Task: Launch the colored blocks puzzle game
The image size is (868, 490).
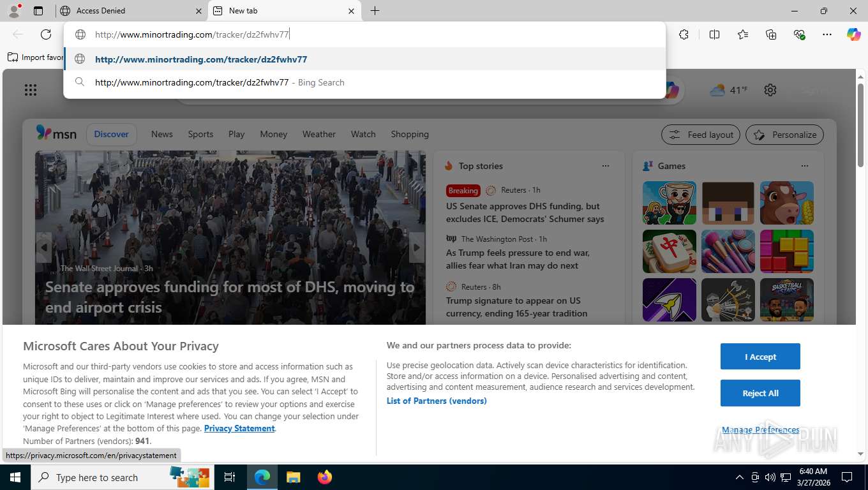Action: pos(787,251)
